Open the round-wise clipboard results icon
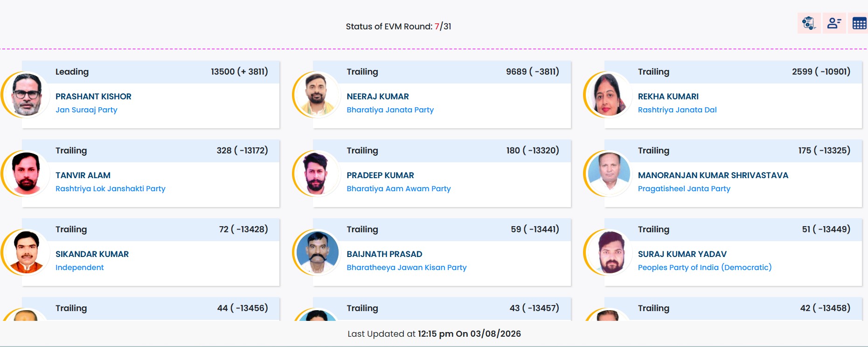 809,23
